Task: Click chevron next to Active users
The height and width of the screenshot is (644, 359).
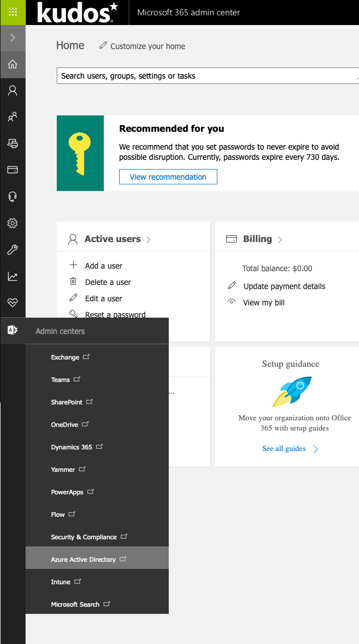Action: point(148,240)
